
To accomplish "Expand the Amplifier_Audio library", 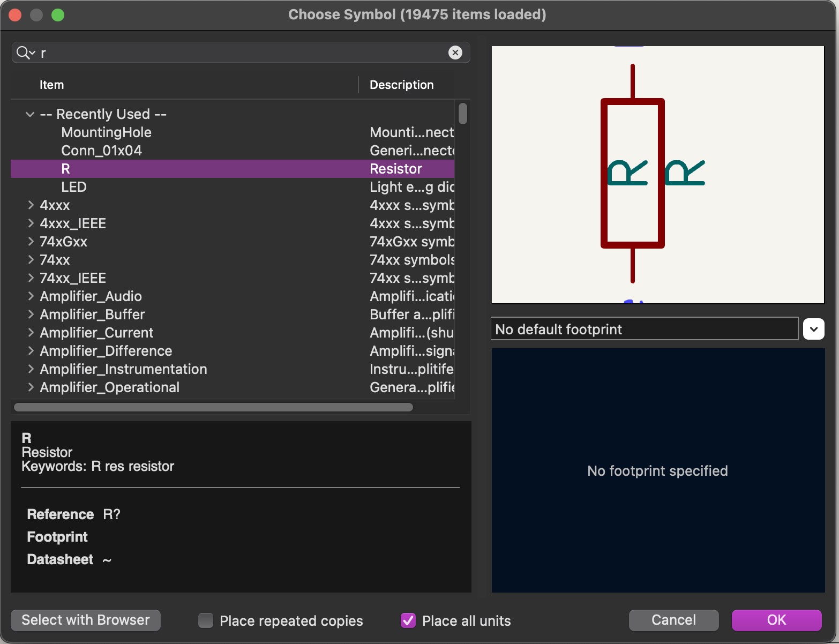I will (x=31, y=296).
